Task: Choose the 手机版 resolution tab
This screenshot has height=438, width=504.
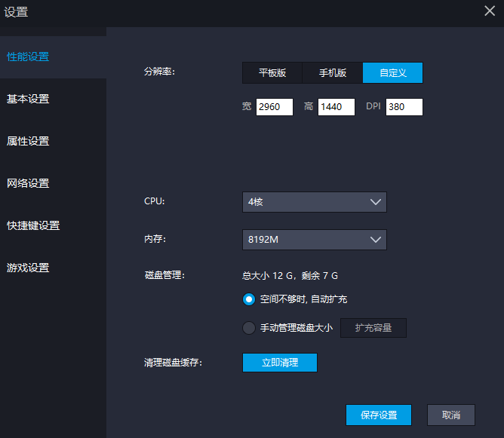Action: [x=332, y=73]
